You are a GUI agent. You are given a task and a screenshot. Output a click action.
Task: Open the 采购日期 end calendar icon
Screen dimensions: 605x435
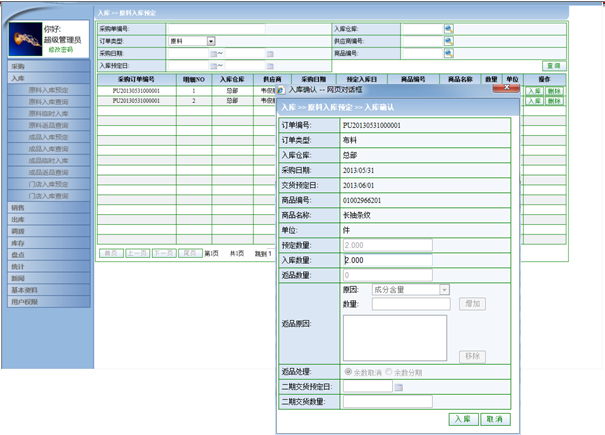click(270, 53)
